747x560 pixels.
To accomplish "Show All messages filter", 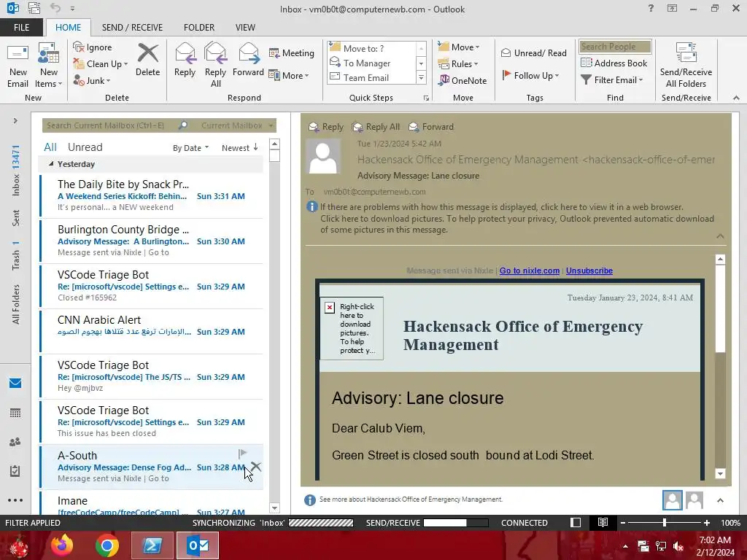I will point(50,147).
